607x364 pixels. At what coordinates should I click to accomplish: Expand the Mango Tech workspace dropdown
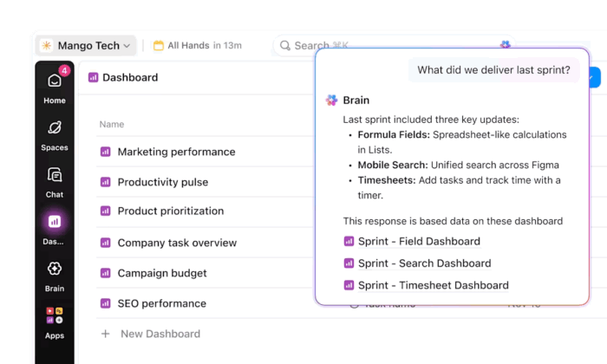point(87,45)
